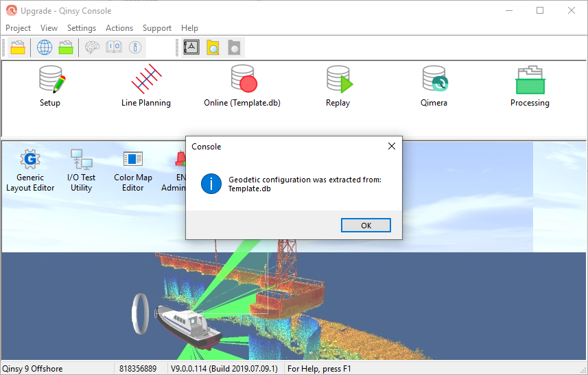Close the Console dialog with X
The width and height of the screenshot is (588, 375).
pos(392,146)
